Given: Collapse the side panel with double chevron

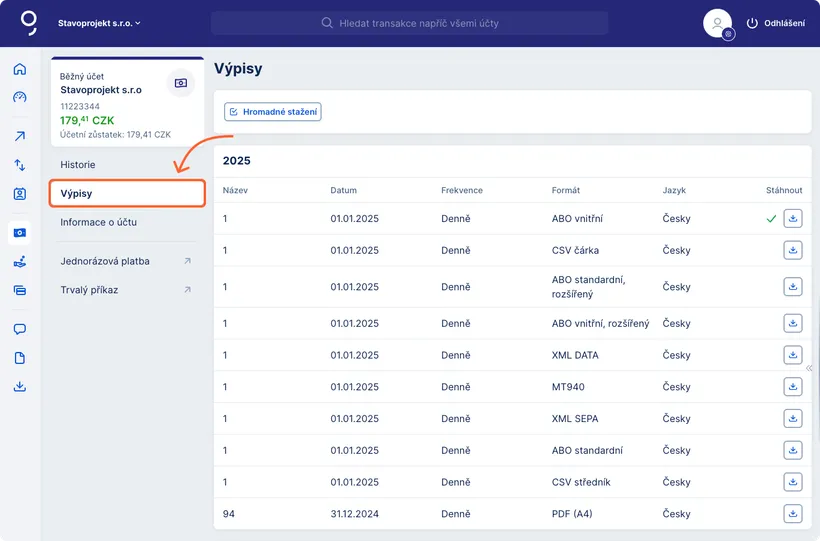Looking at the screenshot, I should [x=809, y=368].
